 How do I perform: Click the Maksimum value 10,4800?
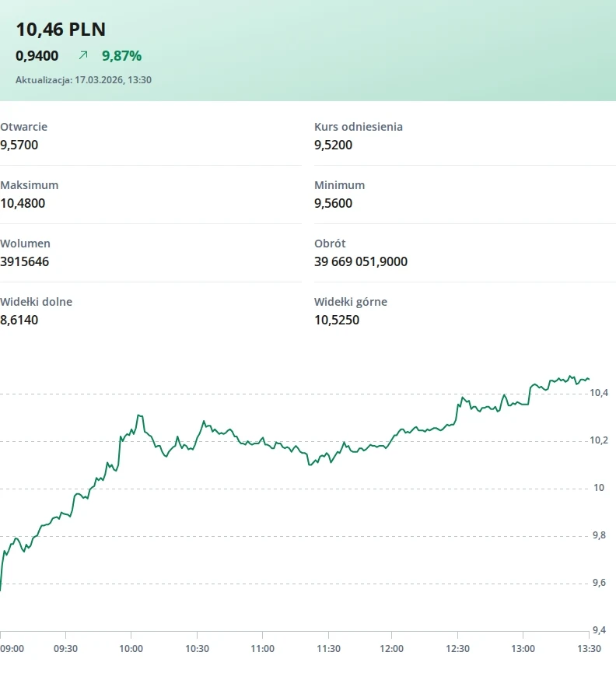pyautogui.click(x=23, y=203)
